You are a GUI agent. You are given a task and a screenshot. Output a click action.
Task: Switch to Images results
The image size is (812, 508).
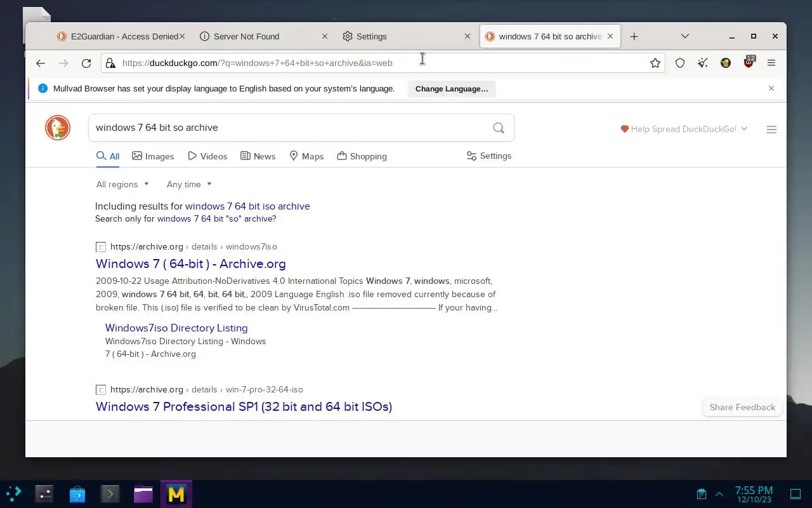click(x=153, y=156)
